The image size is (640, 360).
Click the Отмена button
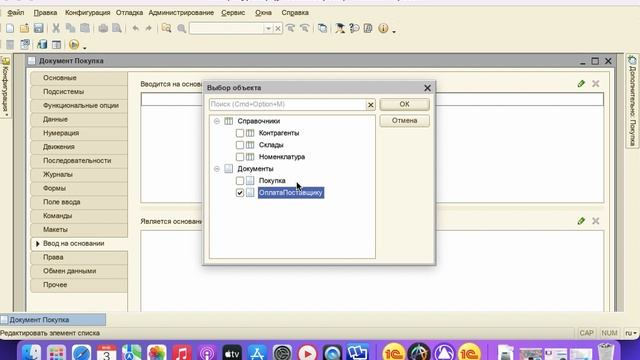coord(404,120)
